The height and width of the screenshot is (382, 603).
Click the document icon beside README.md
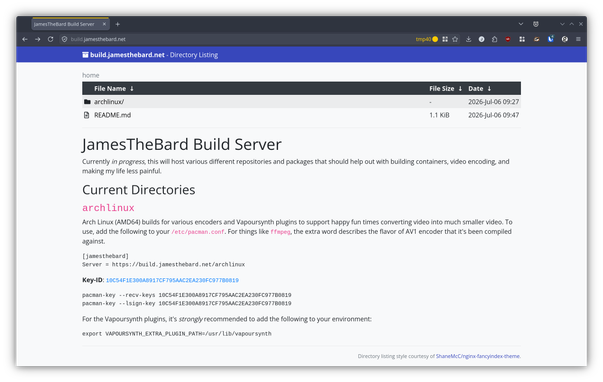click(x=87, y=115)
